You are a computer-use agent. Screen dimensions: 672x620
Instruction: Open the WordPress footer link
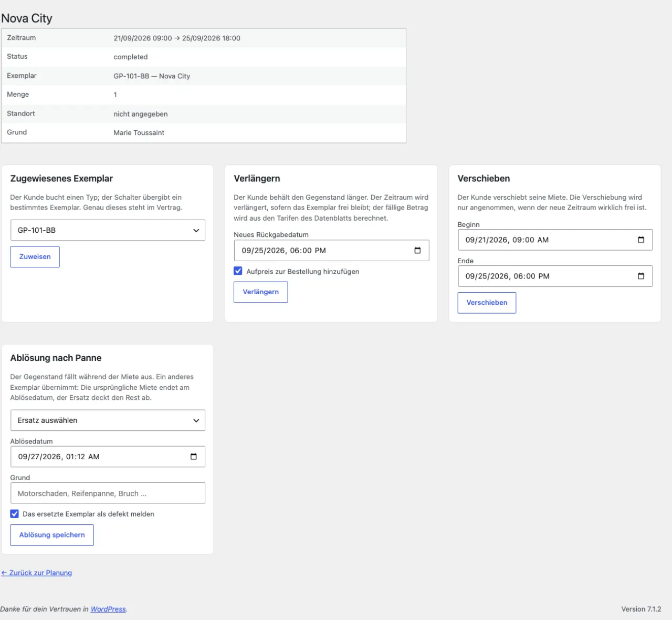[x=108, y=609]
